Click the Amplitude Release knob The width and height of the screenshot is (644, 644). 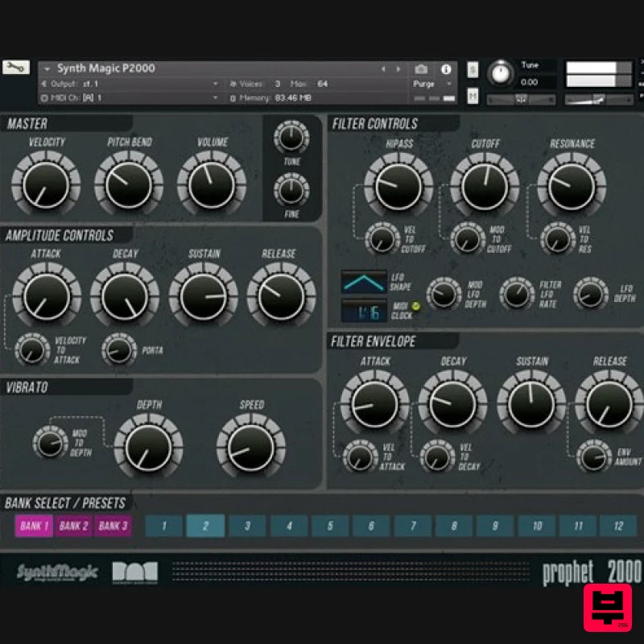(x=281, y=296)
